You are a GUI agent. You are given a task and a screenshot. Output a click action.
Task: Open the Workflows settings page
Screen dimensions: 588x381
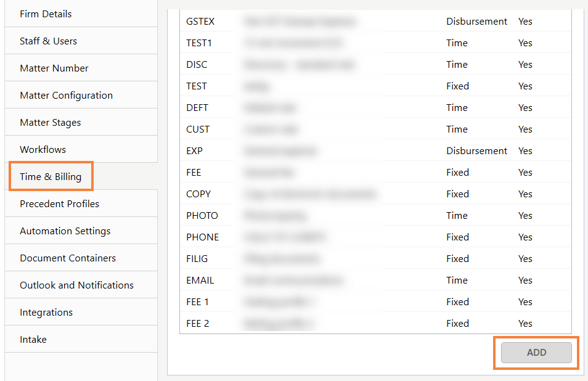point(43,149)
